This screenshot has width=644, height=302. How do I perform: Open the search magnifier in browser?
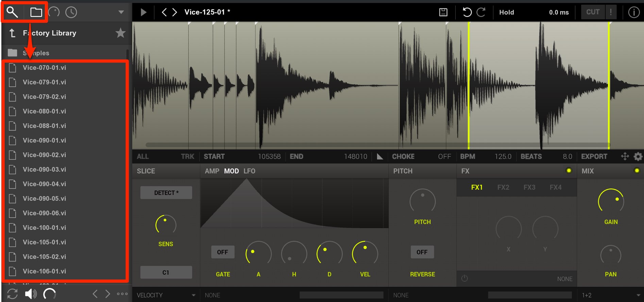(x=13, y=12)
